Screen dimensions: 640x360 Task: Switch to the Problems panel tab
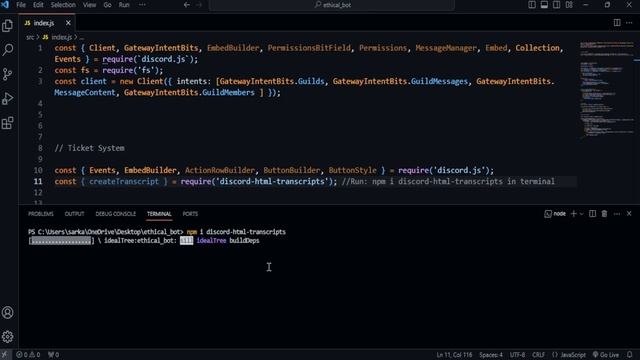pyautogui.click(x=41, y=214)
